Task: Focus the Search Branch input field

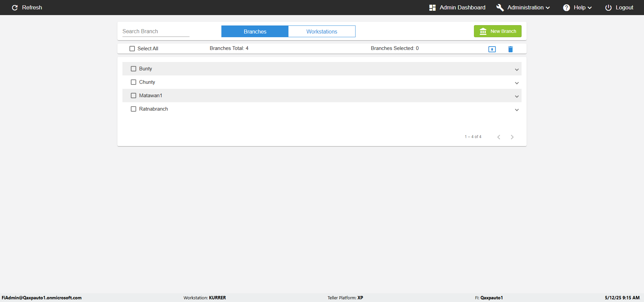Action: [x=156, y=31]
